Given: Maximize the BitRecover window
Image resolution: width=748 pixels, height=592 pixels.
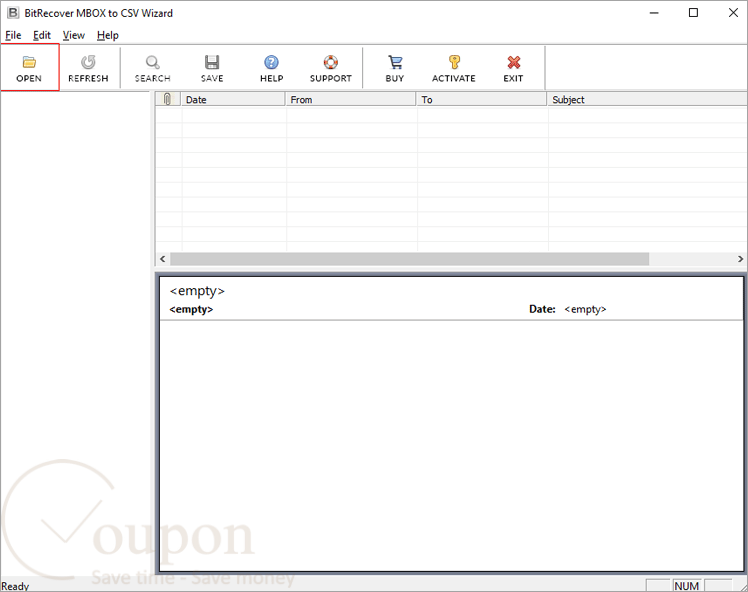Looking at the screenshot, I should pos(694,13).
